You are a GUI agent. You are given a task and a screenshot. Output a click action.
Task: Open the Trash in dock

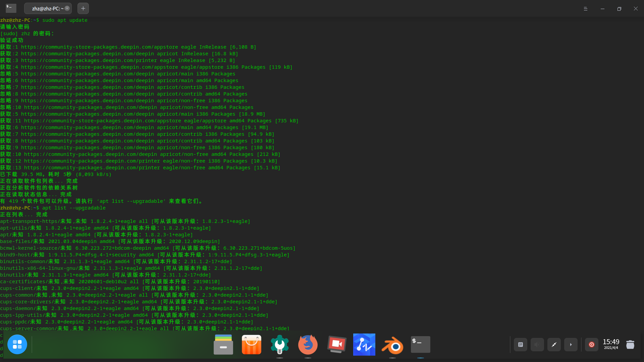point(630,345)
